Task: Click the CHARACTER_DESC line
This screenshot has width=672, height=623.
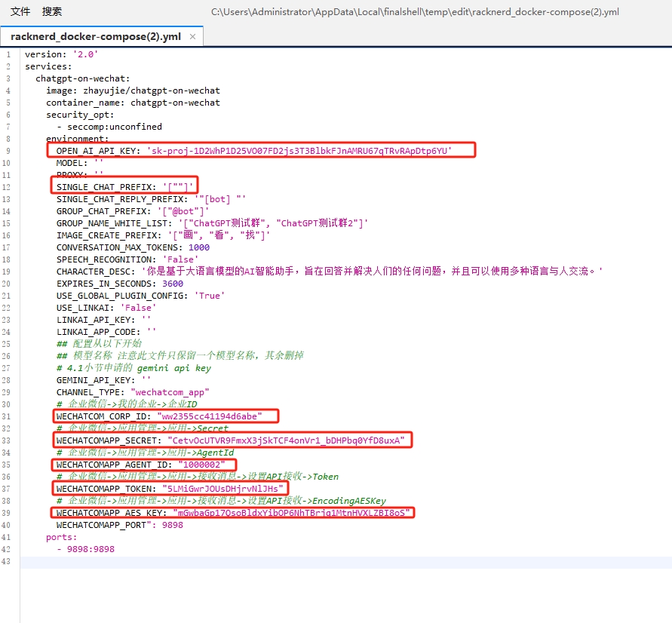Action: tap(329, 272)
